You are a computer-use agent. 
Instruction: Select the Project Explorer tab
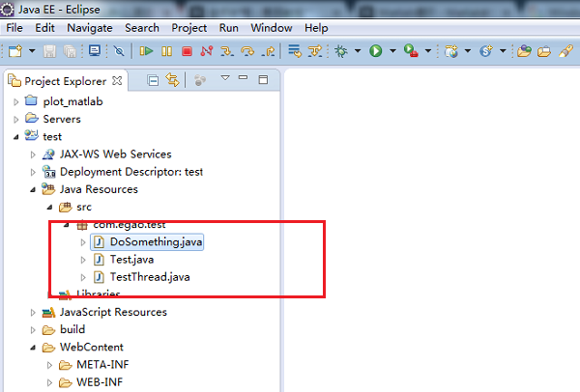click(65, 81)
